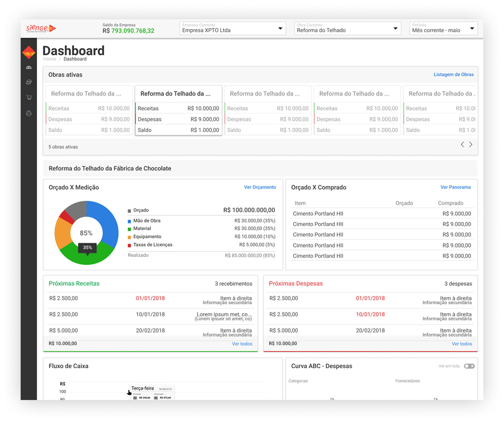Image resolution: width=504 pixels, height=422 pixels.
Task: Click the blue Mão de Obra legend swatch
Action: 129,221
